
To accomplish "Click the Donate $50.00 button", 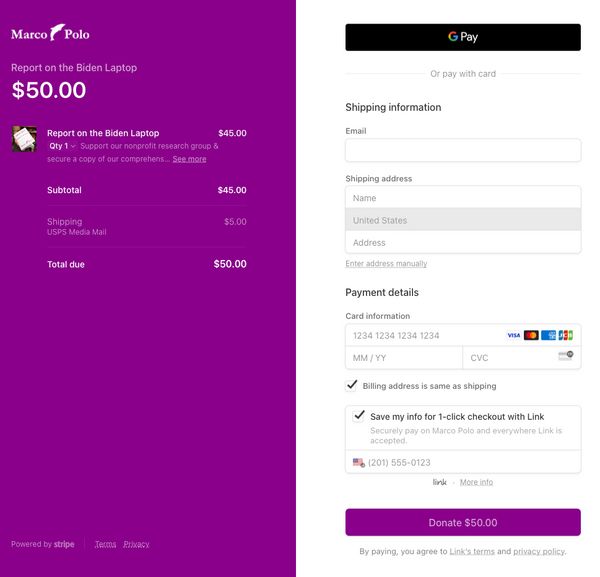I will pos(463,522).
